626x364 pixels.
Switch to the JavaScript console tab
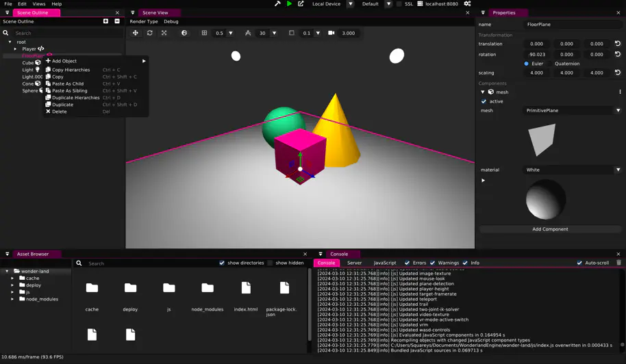click(384, 263)
